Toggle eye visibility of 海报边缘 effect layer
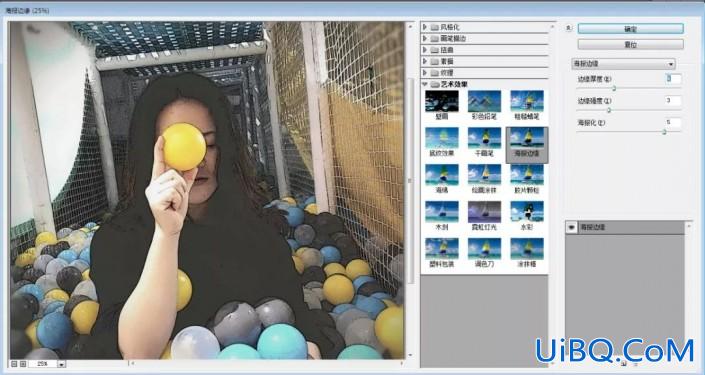The image size is (705, 375). click(571, 228)
